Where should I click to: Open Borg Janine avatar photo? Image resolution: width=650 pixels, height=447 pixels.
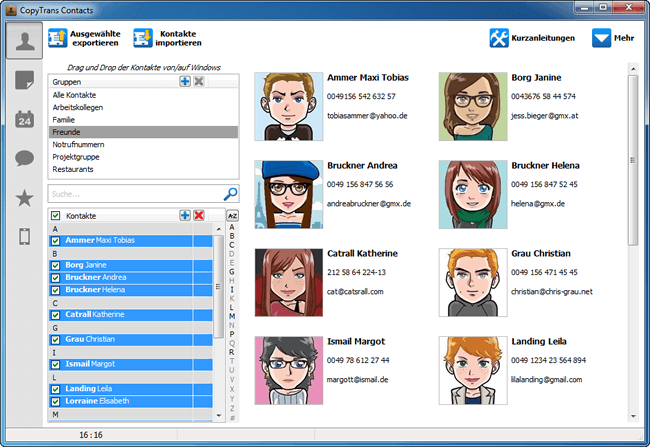point(473,107)
